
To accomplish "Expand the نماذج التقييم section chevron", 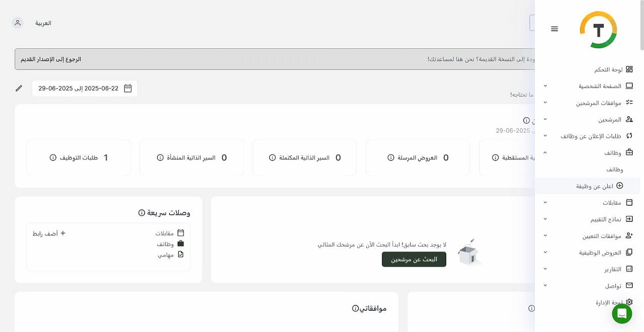I will pos(545,219).
